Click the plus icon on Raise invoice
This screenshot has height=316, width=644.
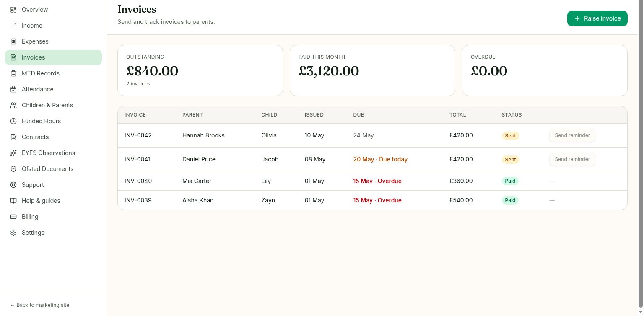pos(577,18)
